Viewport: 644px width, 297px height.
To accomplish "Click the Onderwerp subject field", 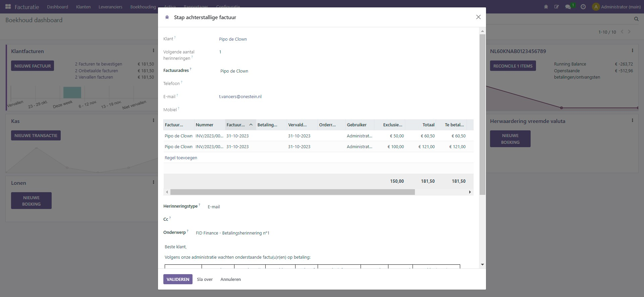I will point(232,233).
